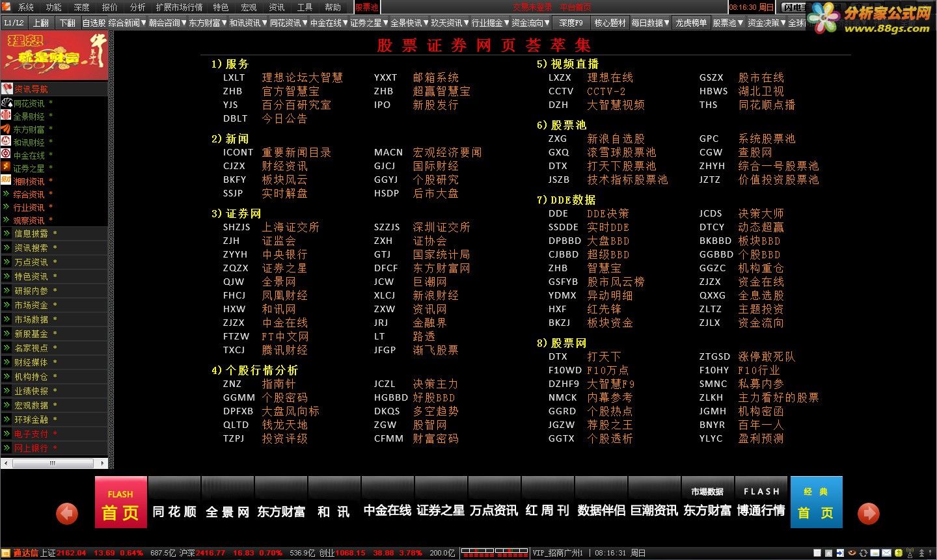Open the 工具 menu
The width and height of the screenshot is (937, 560).
click(305, 7)
